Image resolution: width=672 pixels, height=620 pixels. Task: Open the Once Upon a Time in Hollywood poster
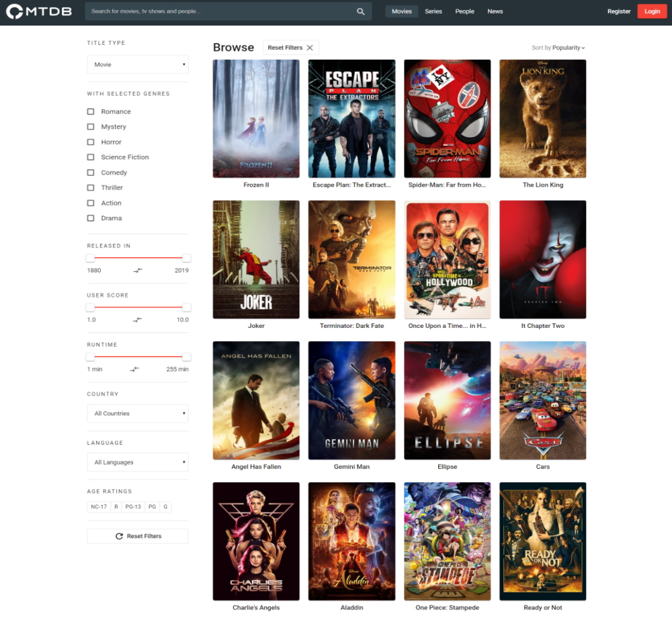(448, 260)
